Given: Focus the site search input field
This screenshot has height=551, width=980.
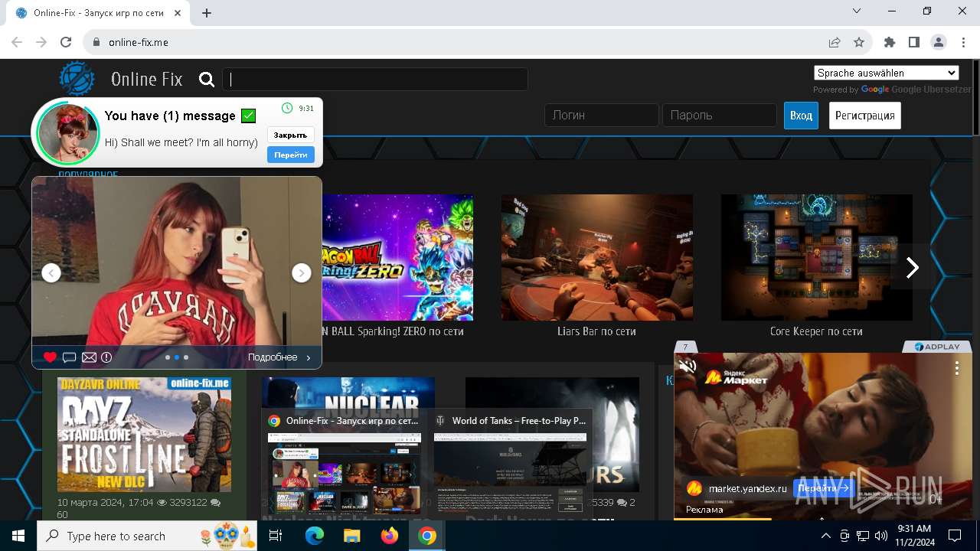Looking at the screenshot, I should 375,80.
